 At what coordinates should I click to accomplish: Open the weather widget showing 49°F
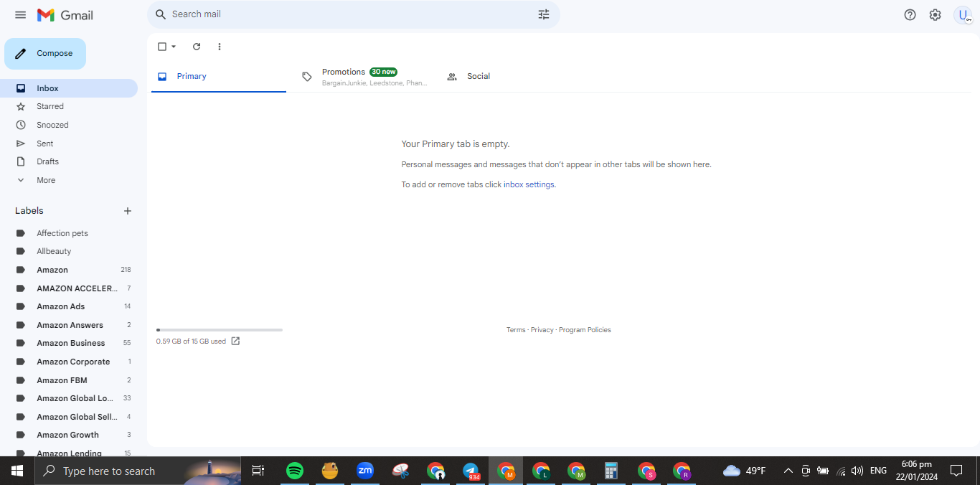click(x=744, y=471)
